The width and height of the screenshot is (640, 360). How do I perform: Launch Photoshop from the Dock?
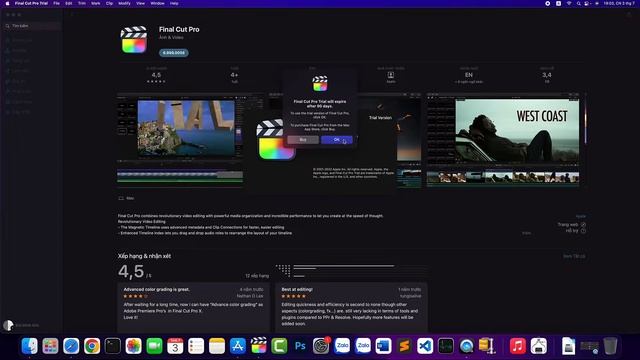tap(300, 346)
